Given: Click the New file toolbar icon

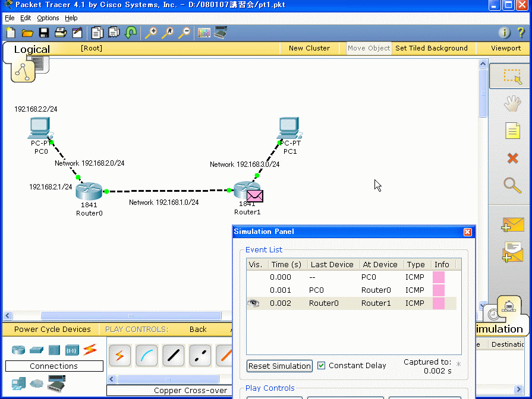Looking at the screenshot, I should 11,33.
